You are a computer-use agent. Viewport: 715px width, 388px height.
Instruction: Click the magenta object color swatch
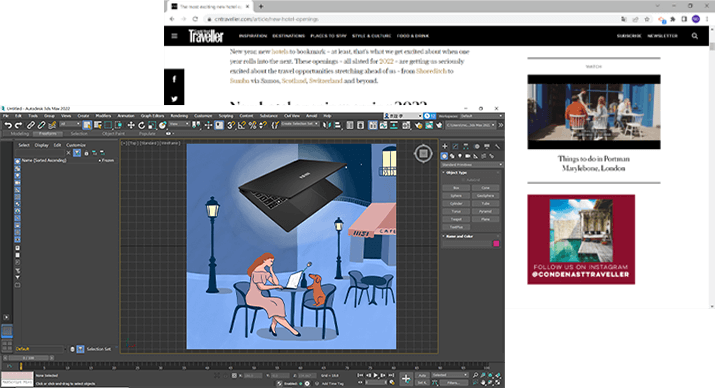(496, 243)
